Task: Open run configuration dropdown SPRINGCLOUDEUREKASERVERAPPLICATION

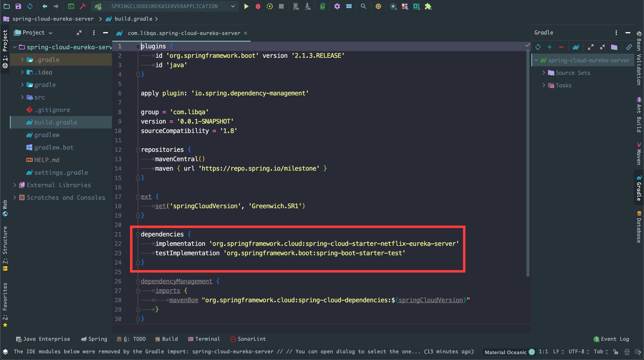Action: point(165,6)
